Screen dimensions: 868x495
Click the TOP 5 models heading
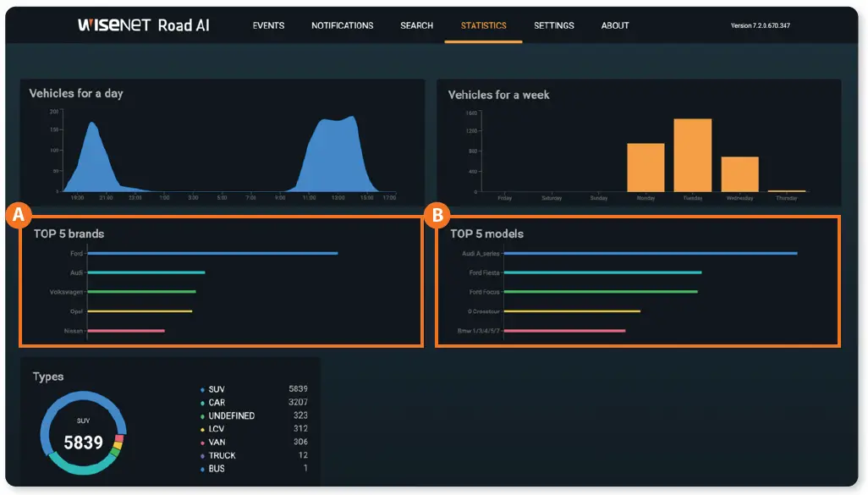[x=486, y=234]
